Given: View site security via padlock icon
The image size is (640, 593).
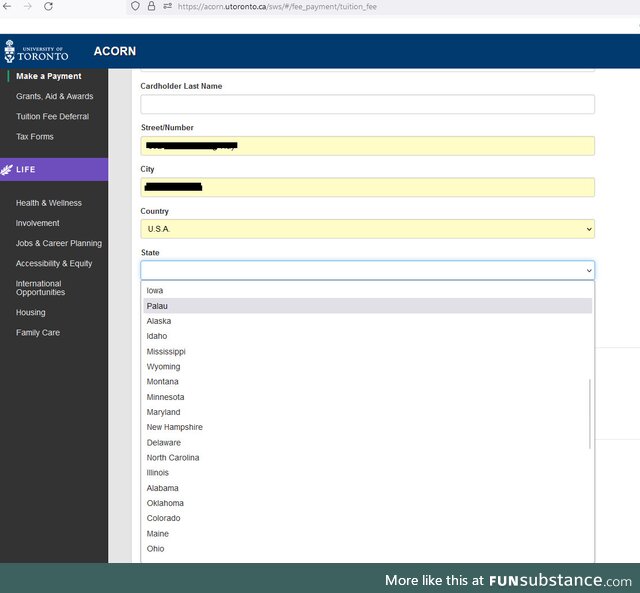Looking at the screenshot, I should pyautogui.click(x=151, y=6).
